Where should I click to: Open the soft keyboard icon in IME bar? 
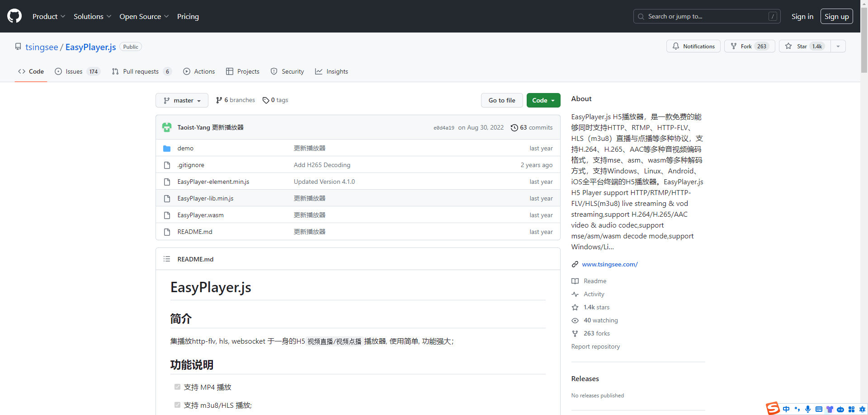819,409
